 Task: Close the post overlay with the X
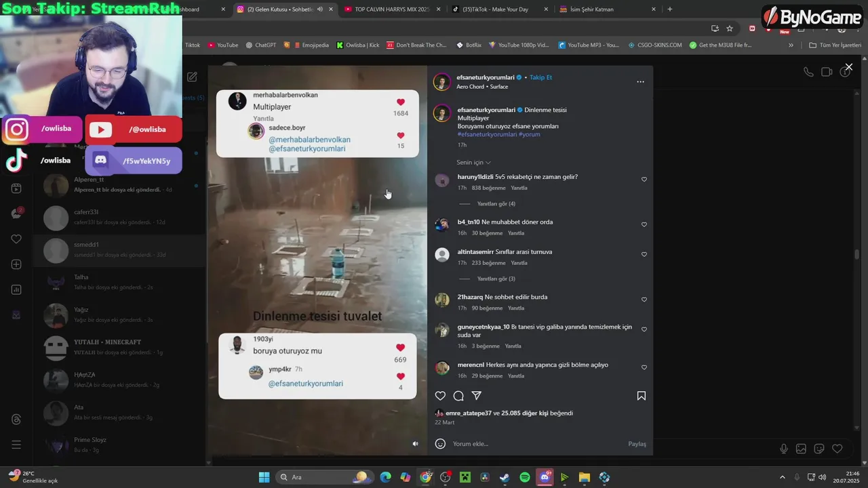pyautogui.click(x=848, y=67)
